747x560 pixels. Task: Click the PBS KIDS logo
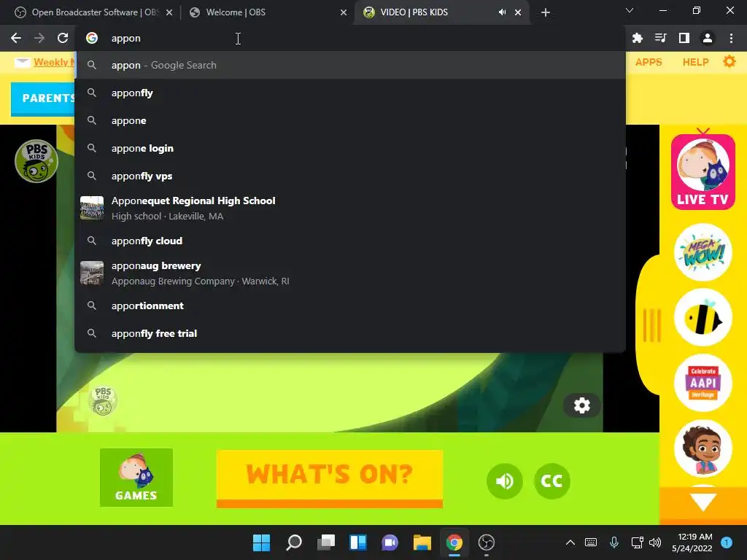coord(36,161)
